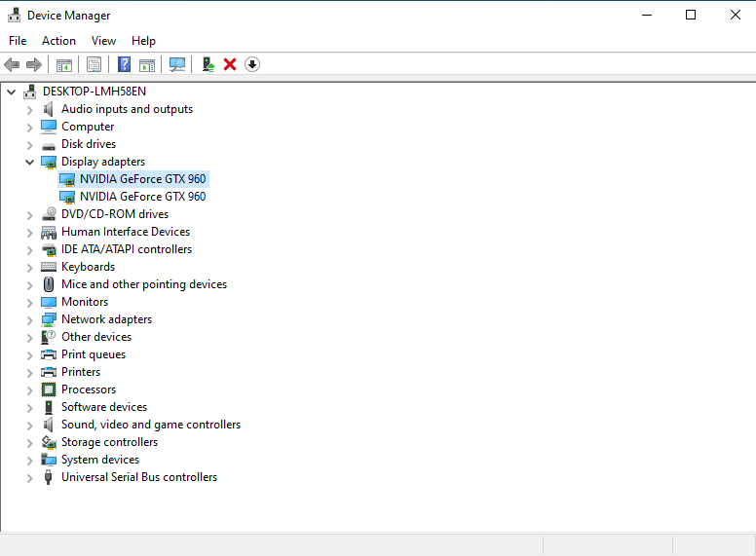Viewport: 756px width, 556px height.
Task: Click the DVD/CD-ROM drives disc icon
Action: coord(49,214)
